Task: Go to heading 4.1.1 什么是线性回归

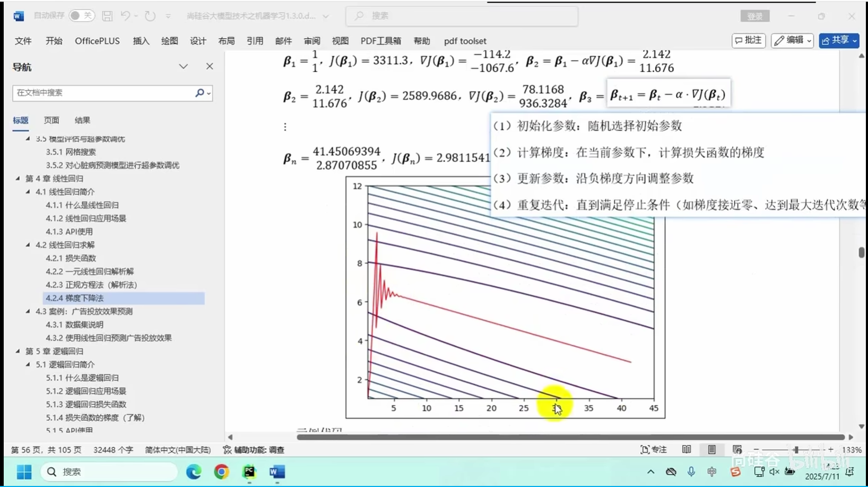Action: point(82,205)
